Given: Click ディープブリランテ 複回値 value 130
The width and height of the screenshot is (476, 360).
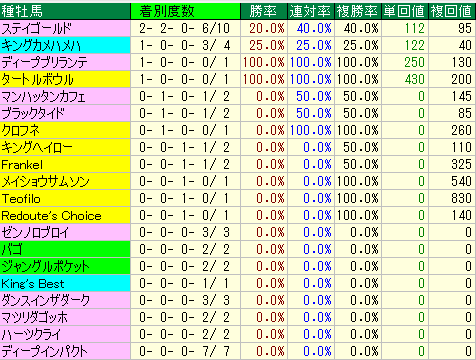Looking at the screenshot, I should pos(462,62).
